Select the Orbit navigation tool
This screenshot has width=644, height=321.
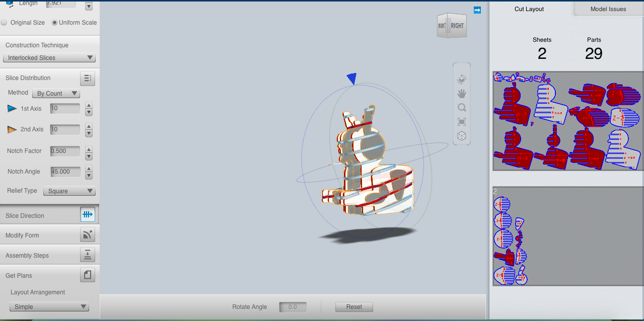pos(462,79)
